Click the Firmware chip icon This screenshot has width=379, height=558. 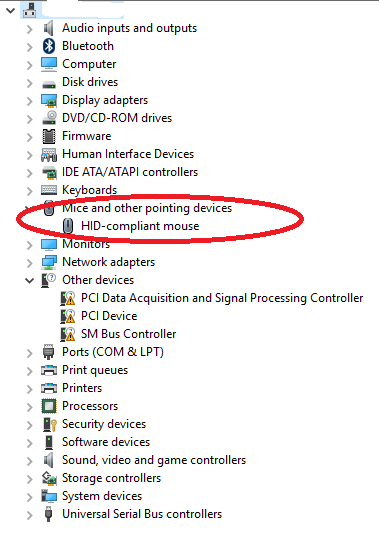(x=49, y=136)
